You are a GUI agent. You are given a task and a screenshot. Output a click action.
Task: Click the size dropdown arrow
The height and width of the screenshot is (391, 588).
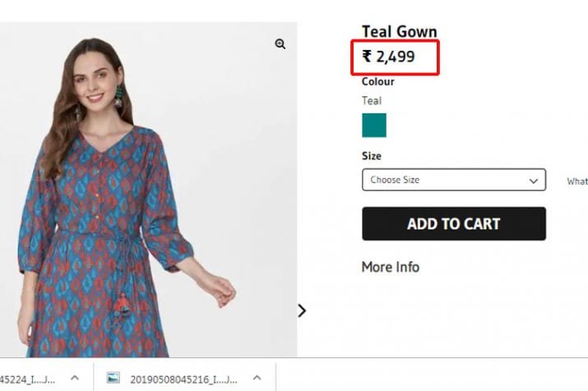click(x=534, y=180)
